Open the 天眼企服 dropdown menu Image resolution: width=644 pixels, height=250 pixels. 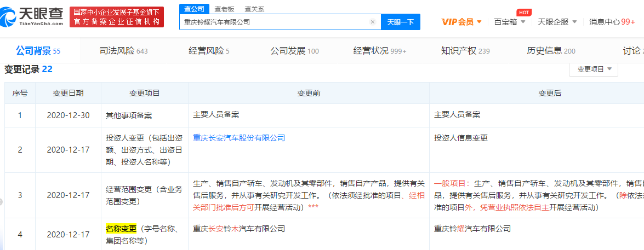coord(557,22)
